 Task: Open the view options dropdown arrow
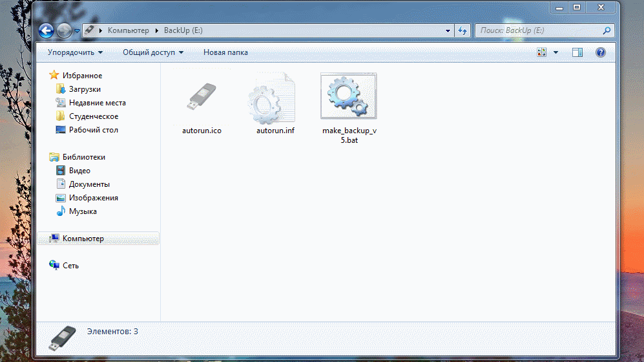click(556, 52)
